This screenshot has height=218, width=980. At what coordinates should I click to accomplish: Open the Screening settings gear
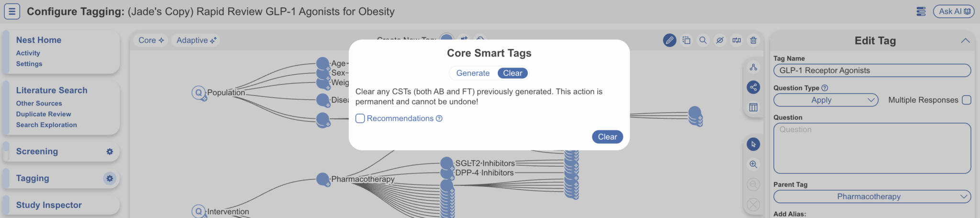pos(110,151)
